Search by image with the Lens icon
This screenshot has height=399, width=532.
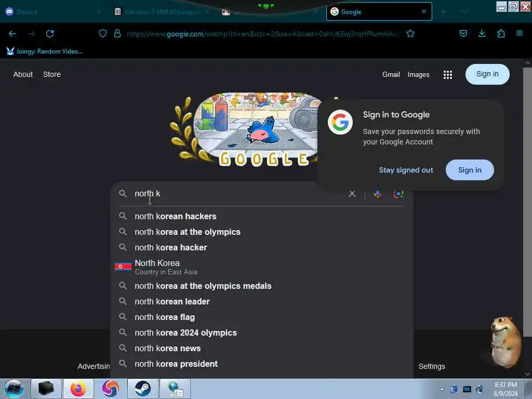[398, 194]
